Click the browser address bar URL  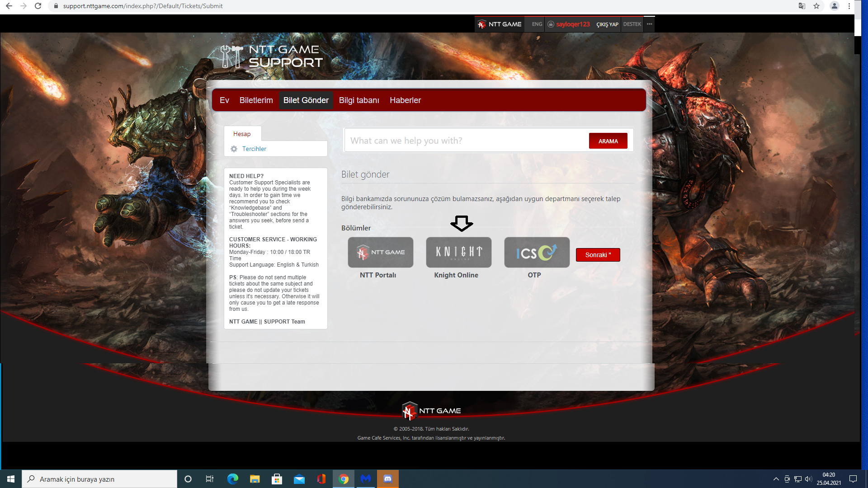143,6
